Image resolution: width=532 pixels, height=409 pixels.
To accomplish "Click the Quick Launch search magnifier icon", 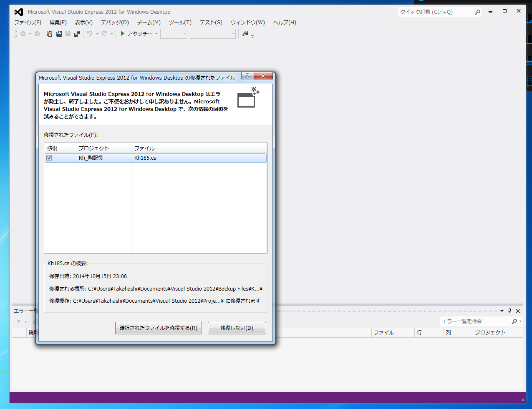I will pyautogui.click(x=477, y=12).
